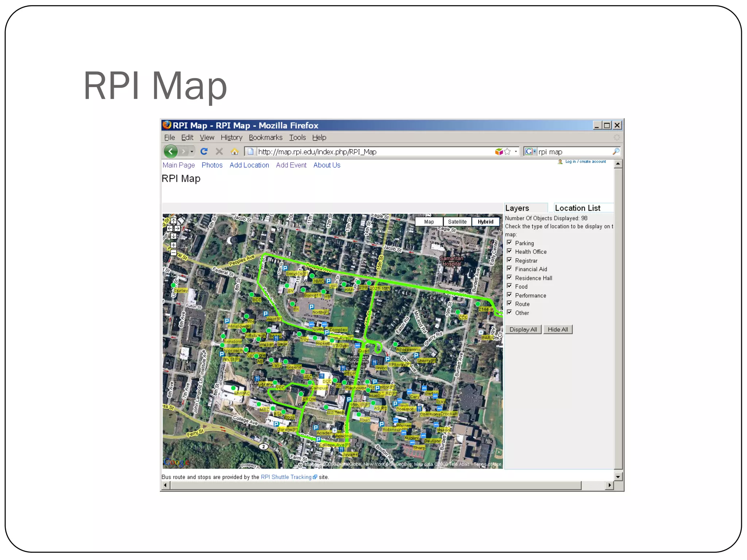The image size is (747, 560).
Task: Open the Add Event link
Action: click(291, 165)
